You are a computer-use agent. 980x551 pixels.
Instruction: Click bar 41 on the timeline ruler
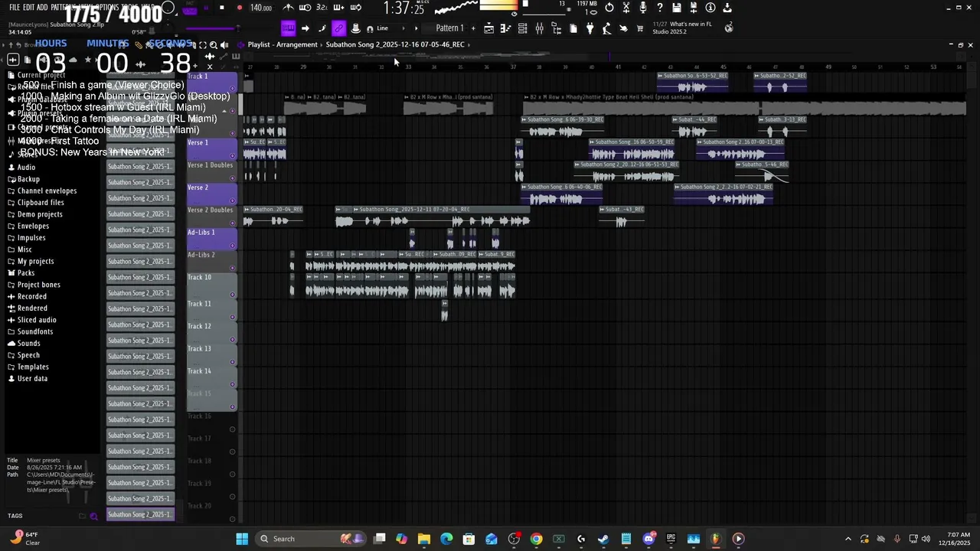[x=618, y=67]
